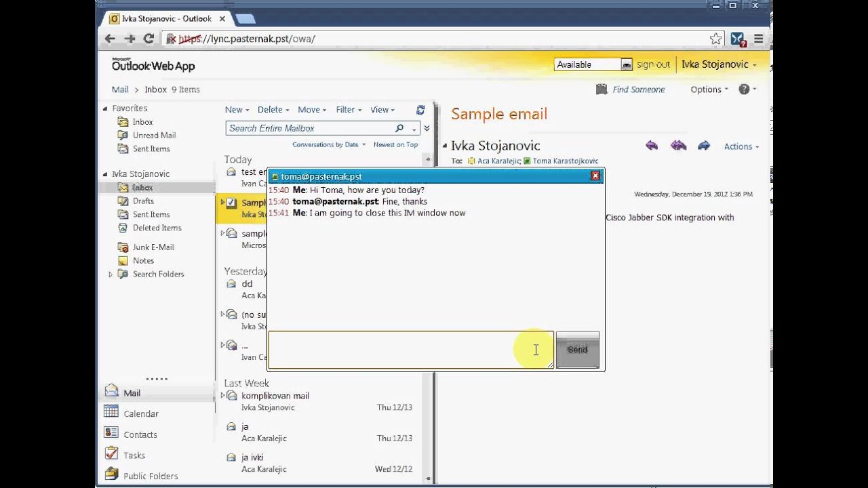
Task: Click the IM message text box
Action: tap(411, 350)
